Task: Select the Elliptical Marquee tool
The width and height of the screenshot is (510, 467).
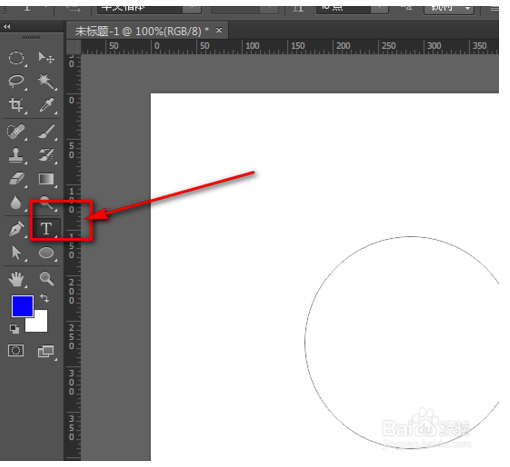Action: point(16,58)
